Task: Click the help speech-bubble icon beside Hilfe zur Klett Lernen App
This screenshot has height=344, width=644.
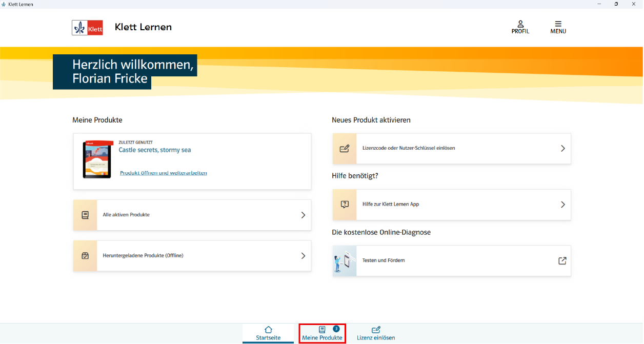Action: pyautogui.click(x=344, y=205)
